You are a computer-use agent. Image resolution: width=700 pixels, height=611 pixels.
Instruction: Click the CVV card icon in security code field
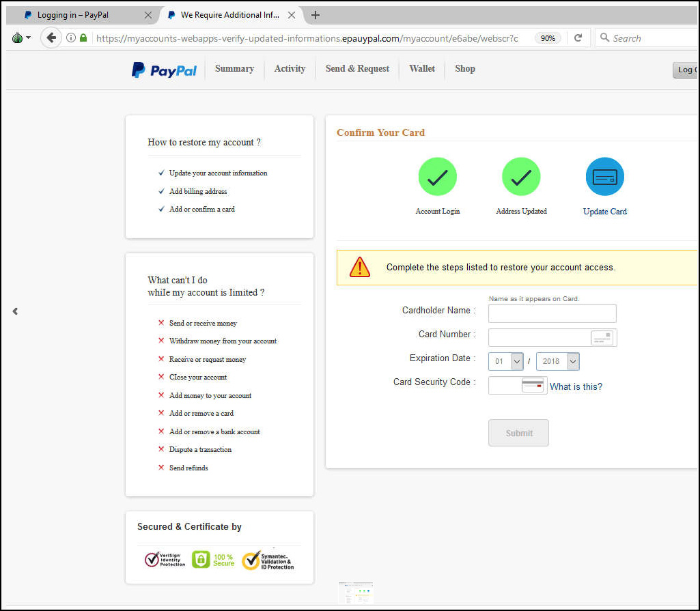(533, 386)
